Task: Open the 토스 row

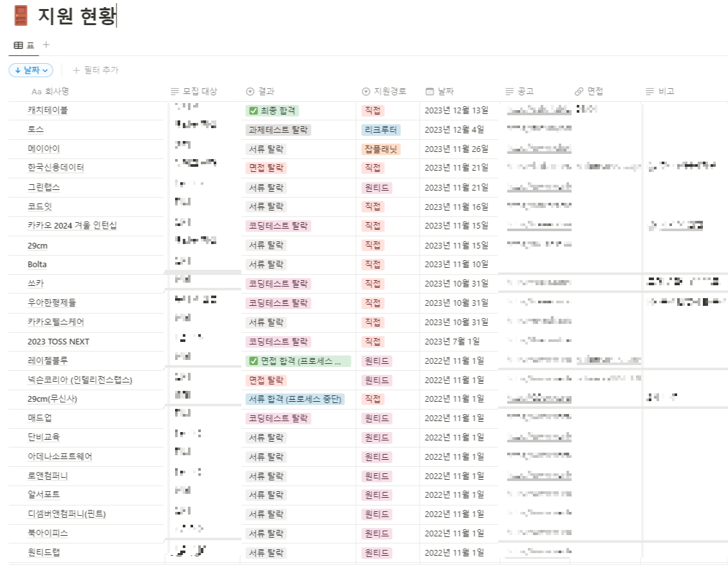Action: pyautogui.click(x=35, y=129)
